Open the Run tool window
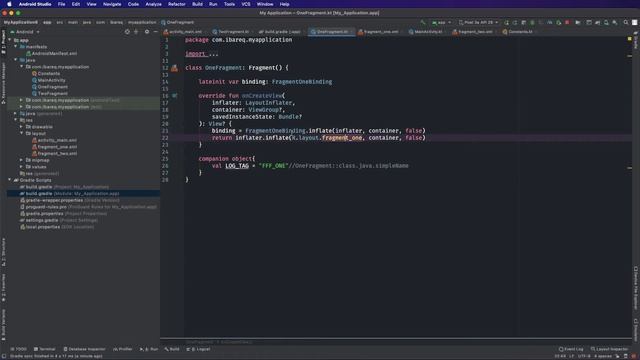The height and width of the screenshot is (360, 640). pos(149,349)
